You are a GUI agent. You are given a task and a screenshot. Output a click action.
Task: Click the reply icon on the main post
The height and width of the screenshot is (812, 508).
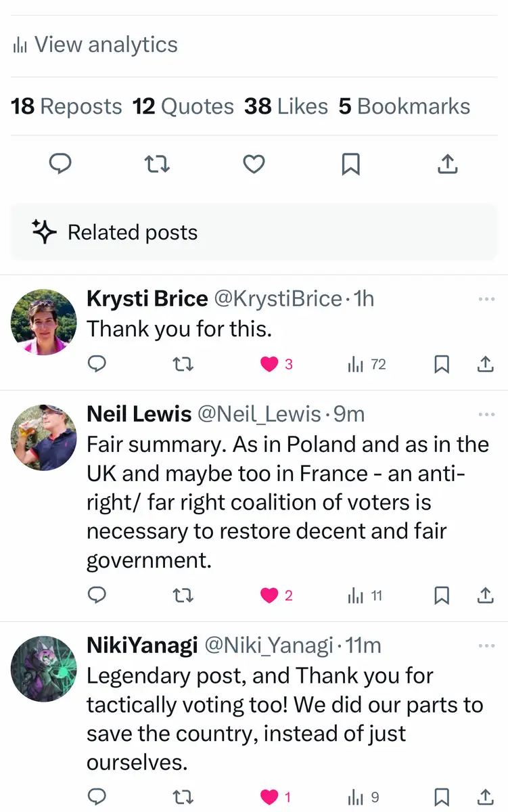click(x=61, y=164)
